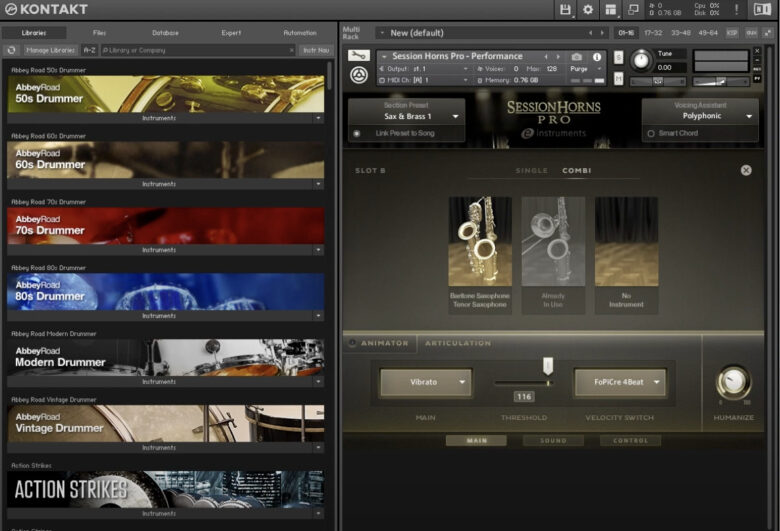
Task: Select previous multi with left arrow
Action: [590, 33]
